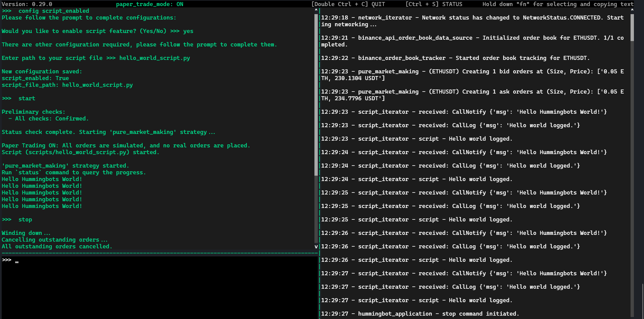Viewport: 644px width, 319px height.
Task: Click the Paper Trading ON notice line
Action: pyautogui.click(x=125, y=145)
